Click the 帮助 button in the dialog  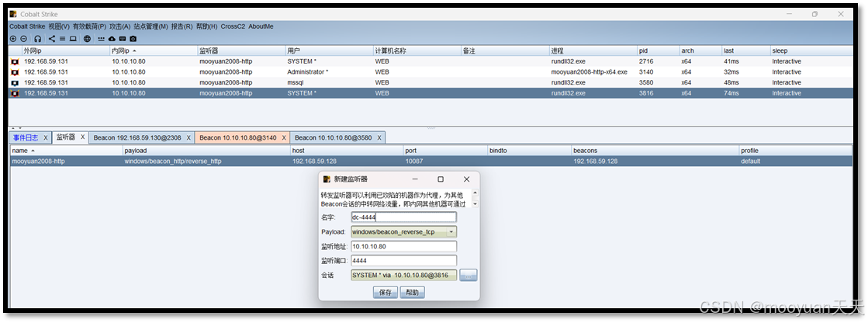pos(412,293)
